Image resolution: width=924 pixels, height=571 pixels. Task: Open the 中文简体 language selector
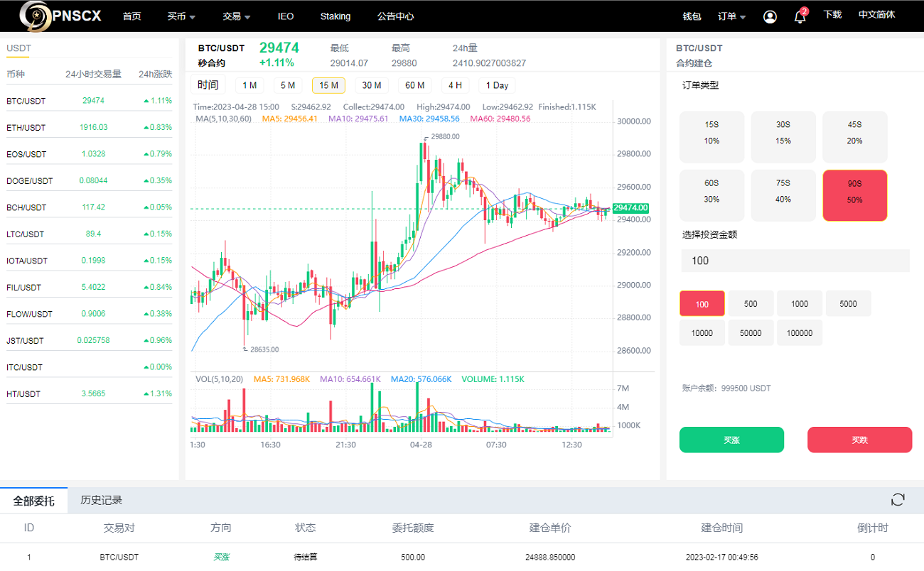[876, 16]
